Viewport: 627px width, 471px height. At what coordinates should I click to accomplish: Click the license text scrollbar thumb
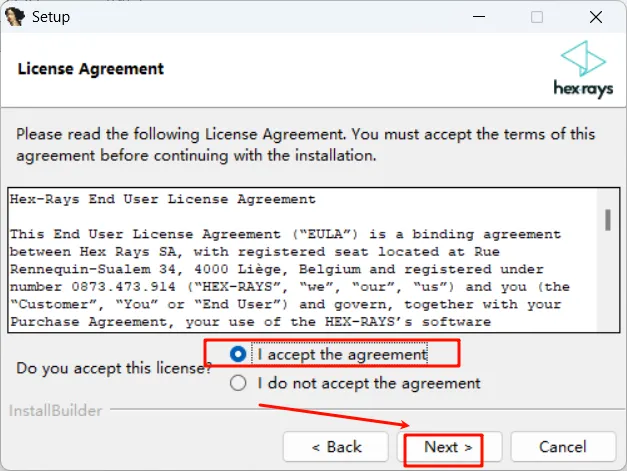coord(608,220)
